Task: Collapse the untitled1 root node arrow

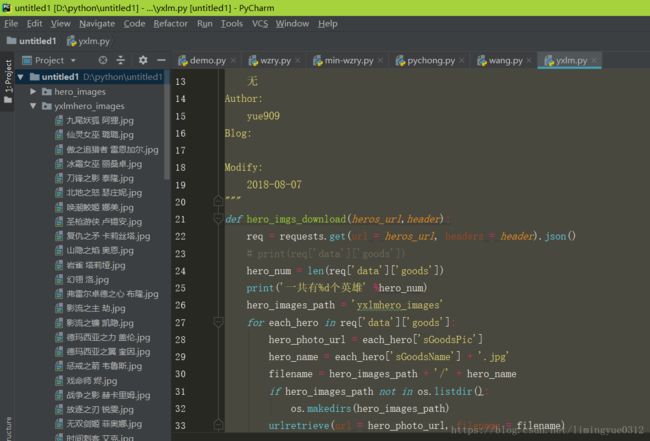Action: coord(20,77)
